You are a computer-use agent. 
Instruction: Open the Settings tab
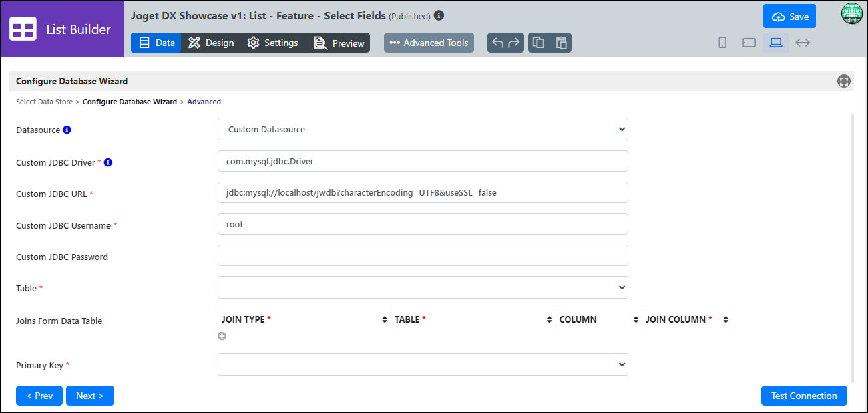point(272,43)
